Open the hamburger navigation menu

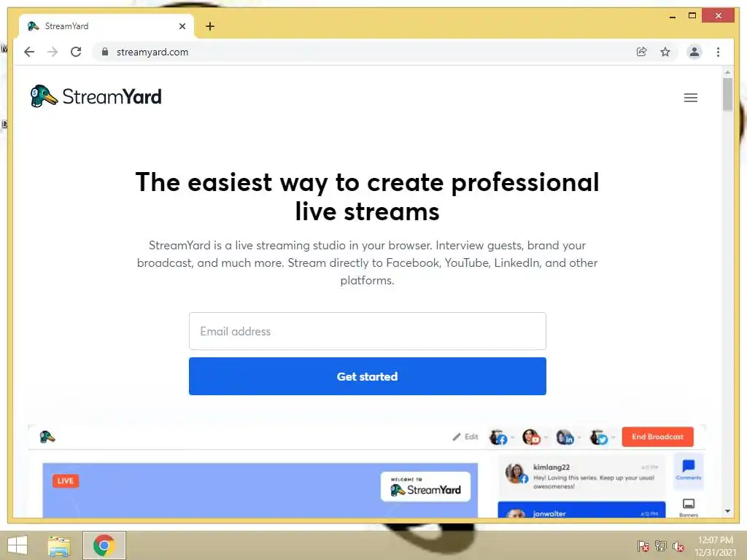(x=690, y=98)
